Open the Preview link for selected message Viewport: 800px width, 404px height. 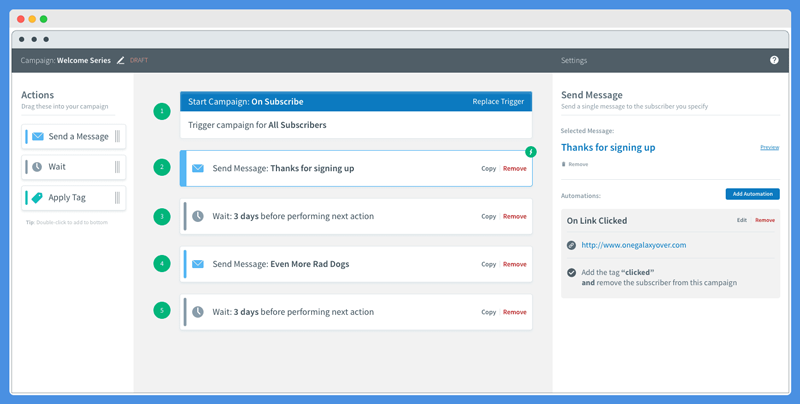[769, 147]
